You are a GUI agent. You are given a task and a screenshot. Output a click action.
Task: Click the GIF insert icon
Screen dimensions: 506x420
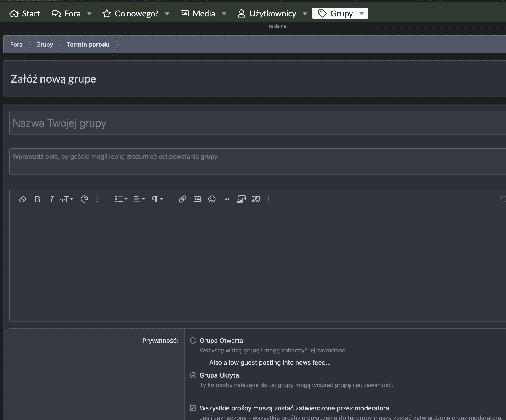coord(226,199)
